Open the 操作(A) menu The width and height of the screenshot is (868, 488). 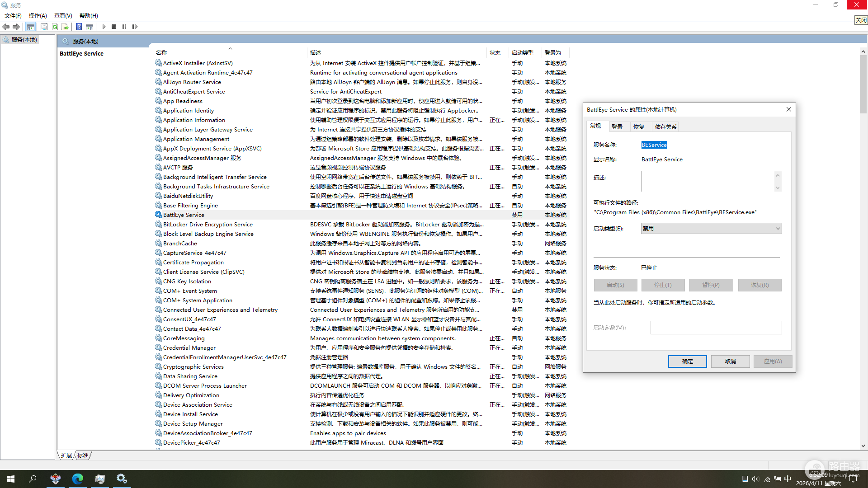pyautogui.click(x=38, y=15)
